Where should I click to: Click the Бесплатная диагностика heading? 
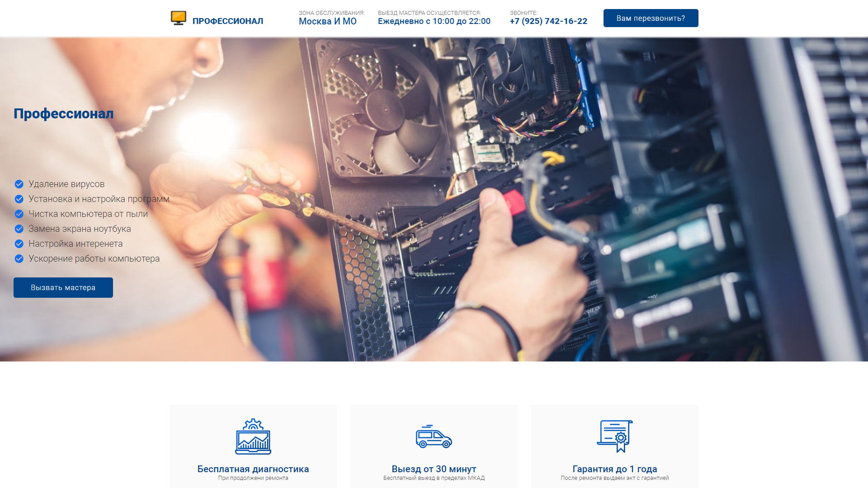pyautogui.click(x=253, y=469)
